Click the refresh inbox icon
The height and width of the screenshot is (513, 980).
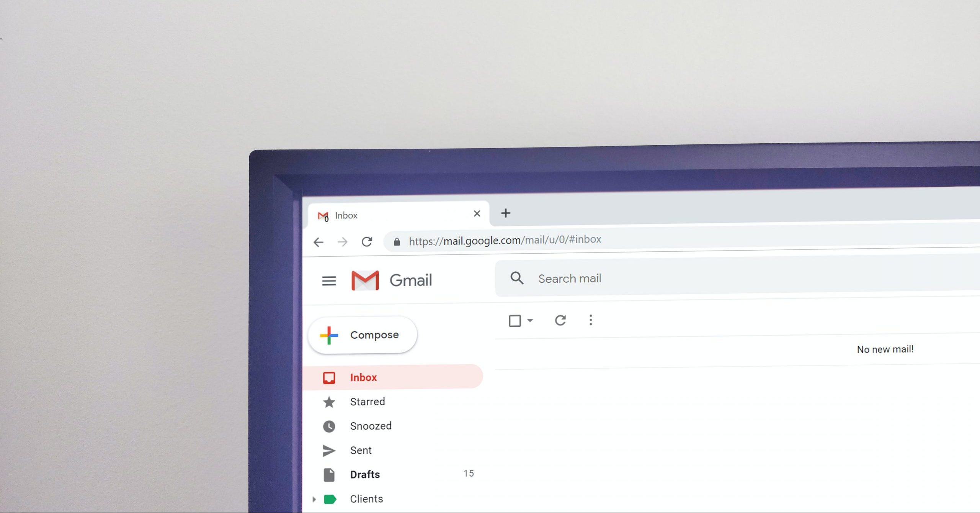[x=559, y=320]
